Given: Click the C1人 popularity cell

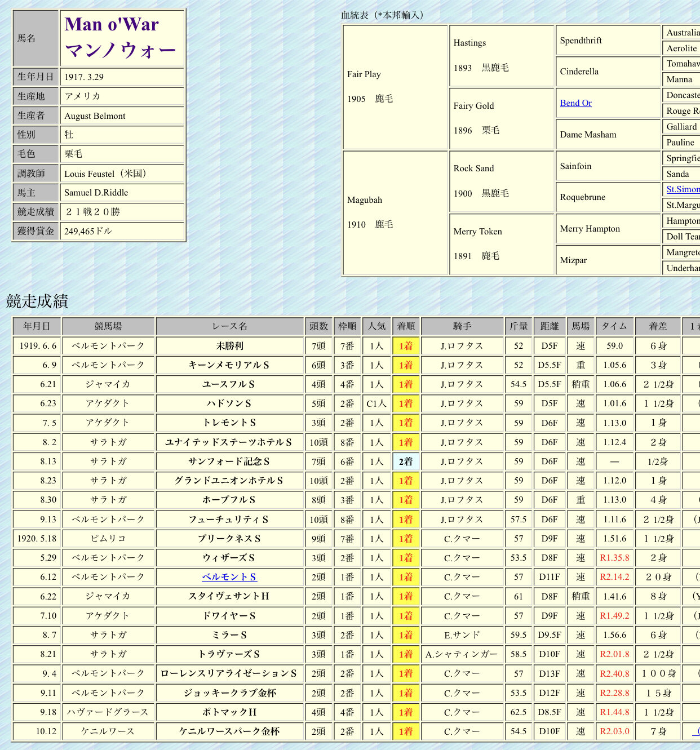Looking at the screenshot, I should click(376, 403).
